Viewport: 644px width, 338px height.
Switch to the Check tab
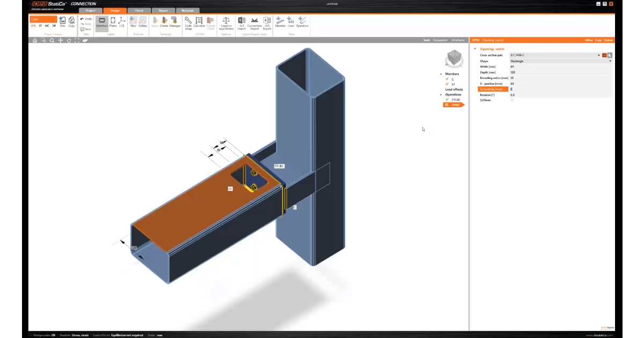coord(139,10)
